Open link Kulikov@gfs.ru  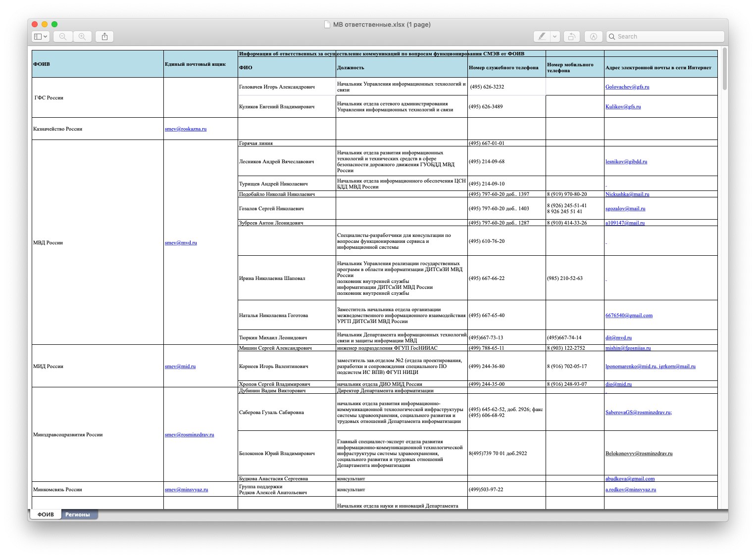pos(623,106)
